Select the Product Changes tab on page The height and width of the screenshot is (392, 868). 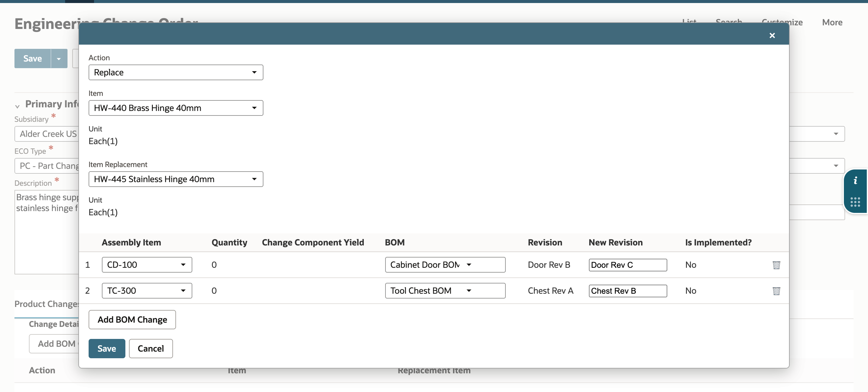[46, 304]
